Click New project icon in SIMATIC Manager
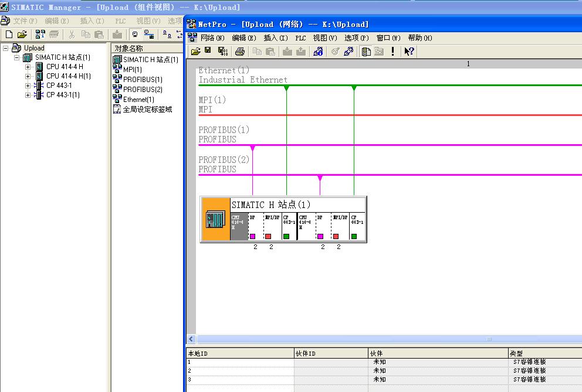The height and width of the screenshot is (392, 582). (x=9, y=35)
